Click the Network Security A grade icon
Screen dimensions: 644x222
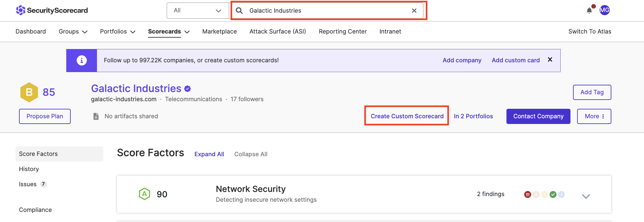(145, 194)
